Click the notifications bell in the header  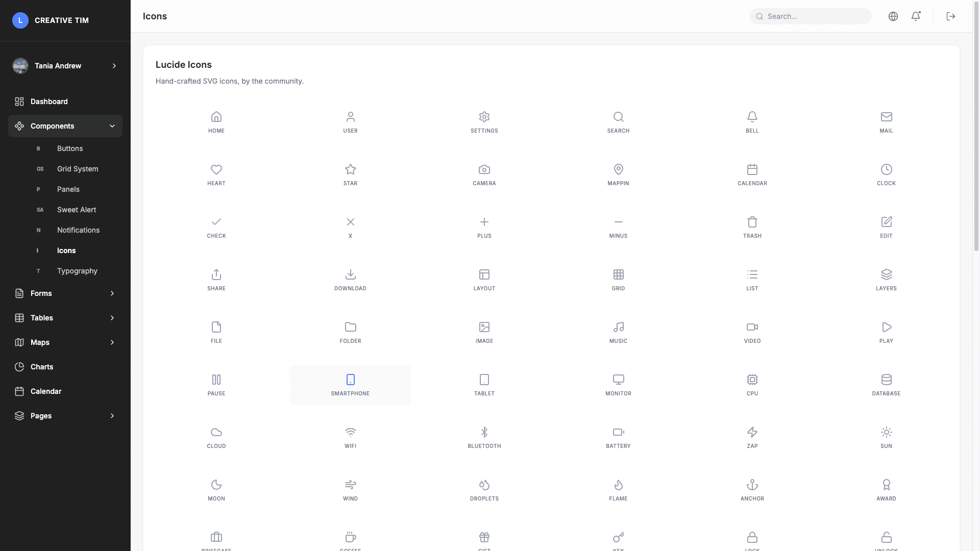[915, 16]
